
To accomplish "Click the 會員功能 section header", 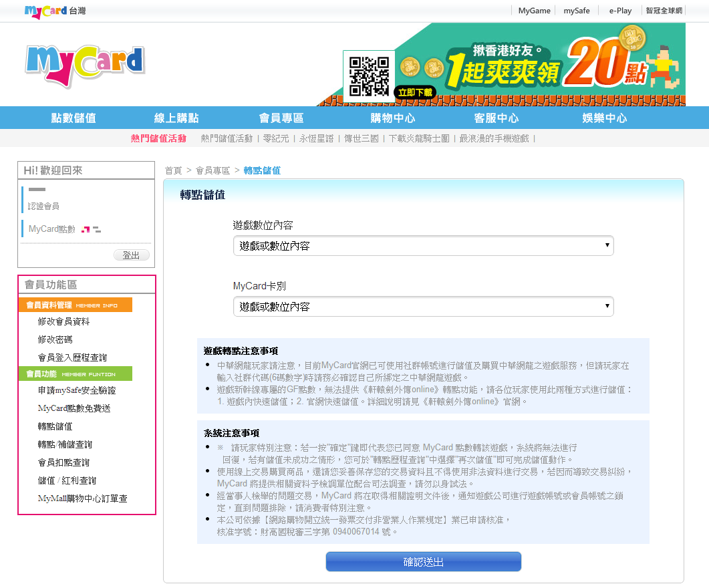I will pos(76,374).
